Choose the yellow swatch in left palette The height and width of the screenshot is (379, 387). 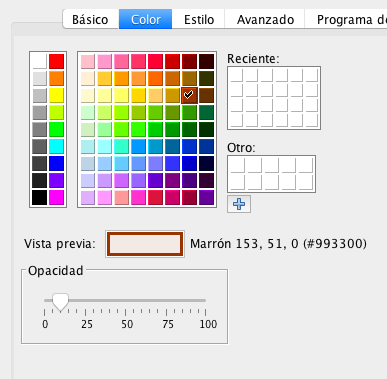click(56, 95)
